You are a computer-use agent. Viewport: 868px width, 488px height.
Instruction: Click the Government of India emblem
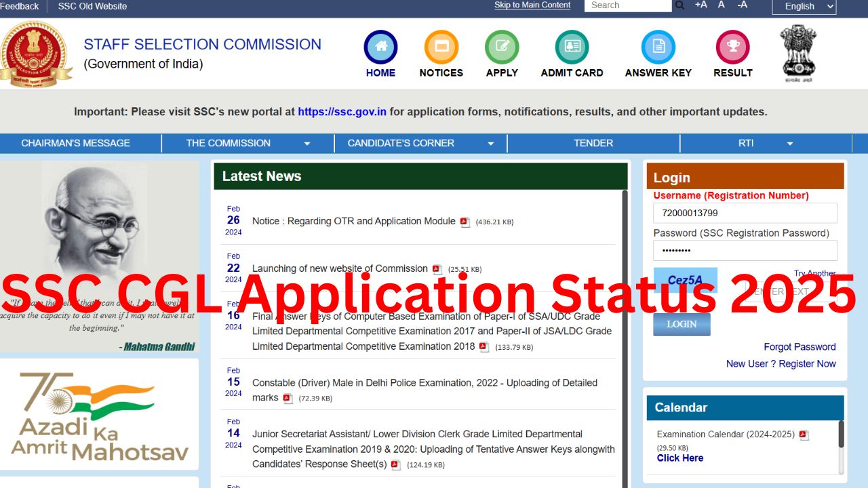tap(799, 53)
